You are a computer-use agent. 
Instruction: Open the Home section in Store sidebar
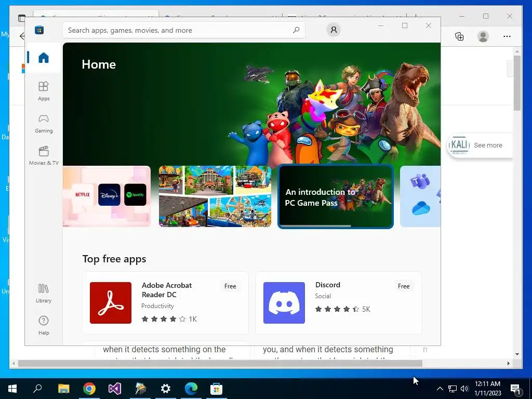[44, 58]
